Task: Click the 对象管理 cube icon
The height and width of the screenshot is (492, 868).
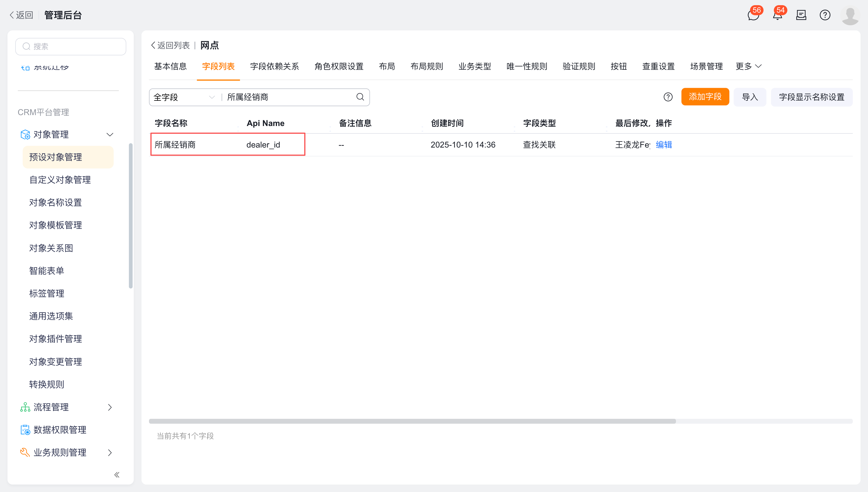Action: tap(25, 135)
